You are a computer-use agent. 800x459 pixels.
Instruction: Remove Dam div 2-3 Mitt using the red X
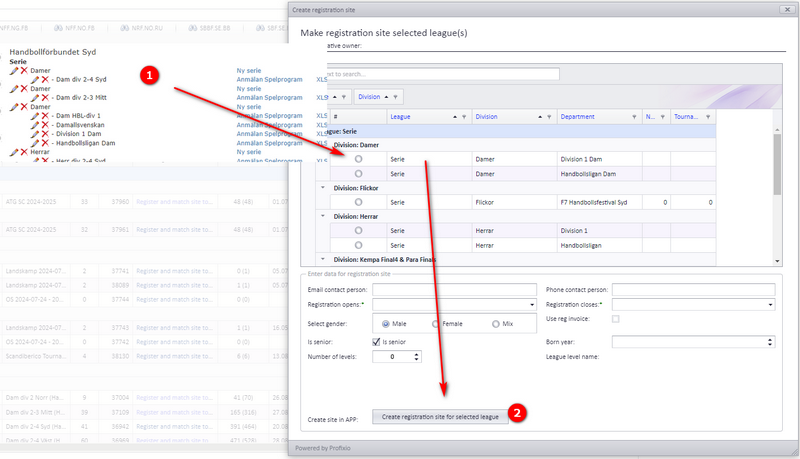click(45, 97)
